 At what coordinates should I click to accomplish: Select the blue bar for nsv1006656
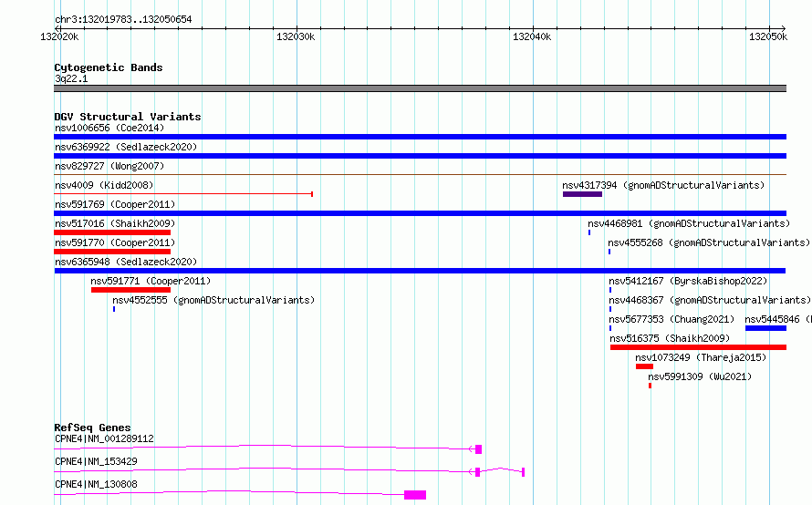pyautogui.click(x=420, y=137)
